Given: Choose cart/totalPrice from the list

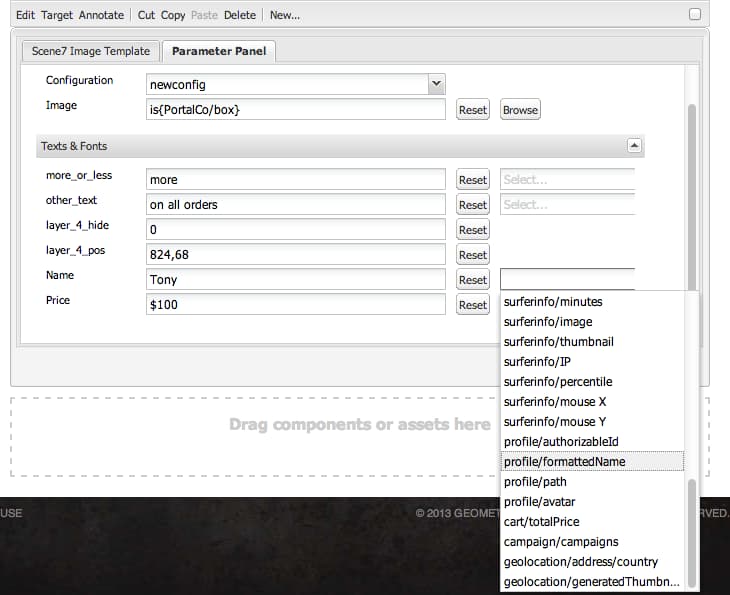Looking at the screenshot, I should click(x=592, y=522).
